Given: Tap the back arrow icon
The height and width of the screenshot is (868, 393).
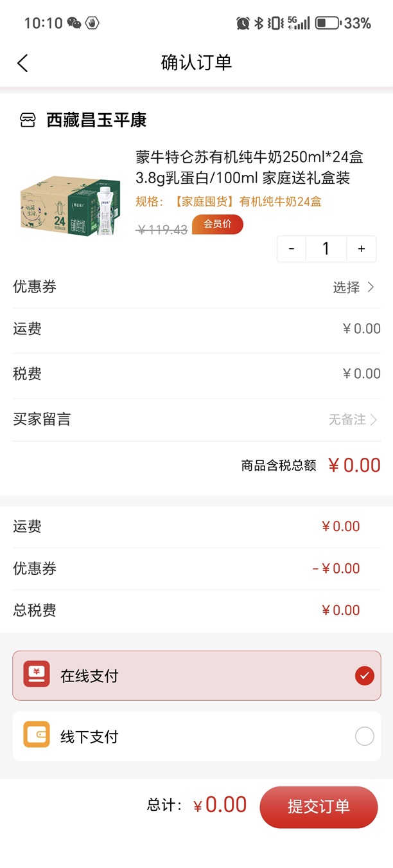Looking at the screenshot, I should 23,63.
